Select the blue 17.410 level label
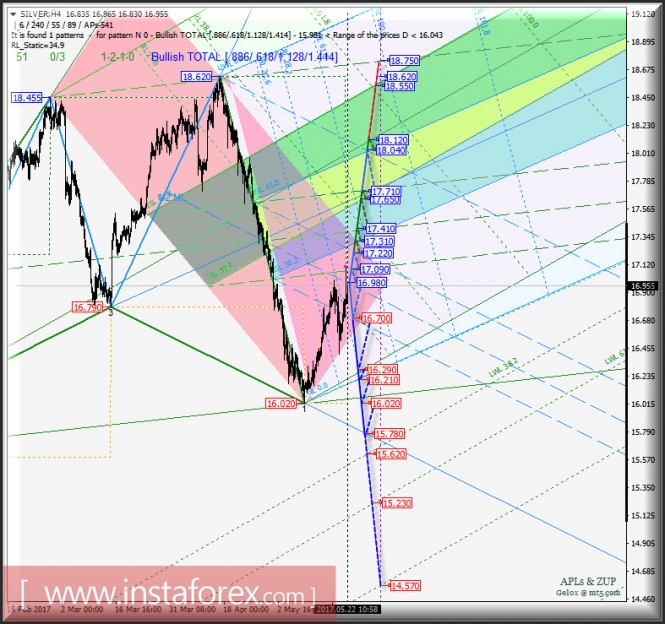 pyautogui.click(x=381, y=229)
